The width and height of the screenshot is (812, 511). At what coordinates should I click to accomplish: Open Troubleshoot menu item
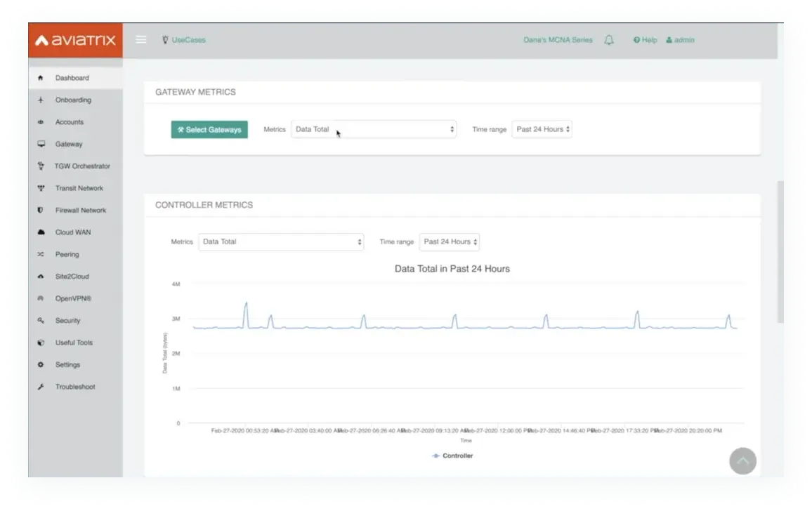76,387
